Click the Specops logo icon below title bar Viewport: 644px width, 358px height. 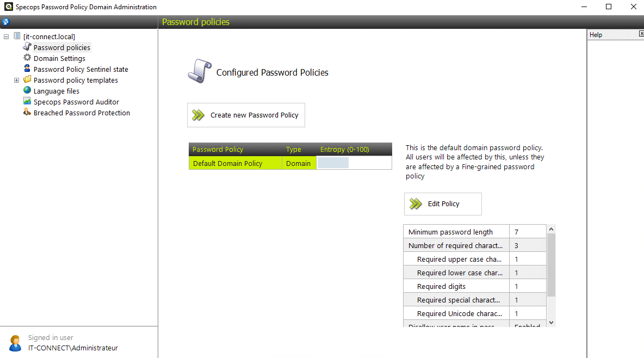coord(6,22)
